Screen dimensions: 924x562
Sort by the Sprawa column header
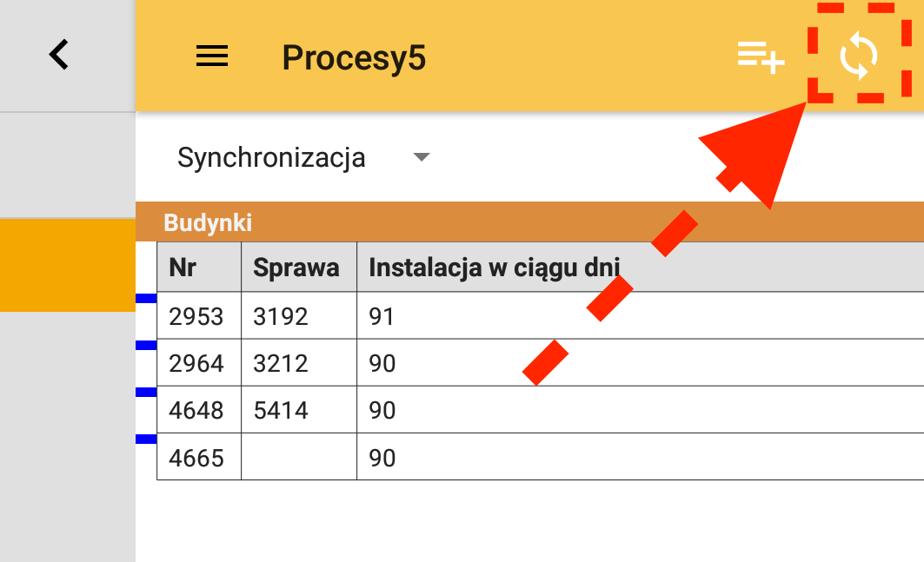tap(296, 268)
